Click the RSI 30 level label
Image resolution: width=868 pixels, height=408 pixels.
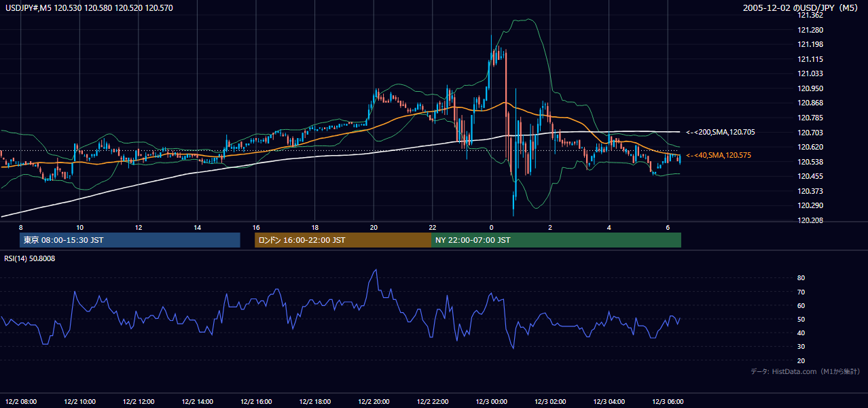pyautogui.click(x=801, y=347)
